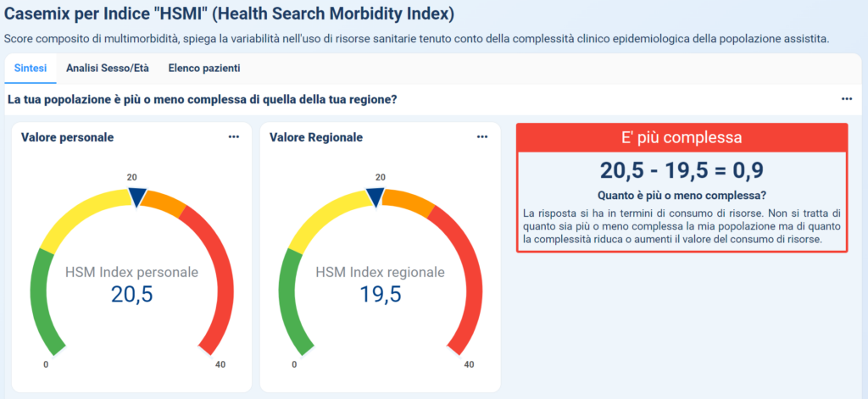Open the Valore Regionale card options menu
Viewport: 868px width, 399px height.
click(x=482, y=137)
